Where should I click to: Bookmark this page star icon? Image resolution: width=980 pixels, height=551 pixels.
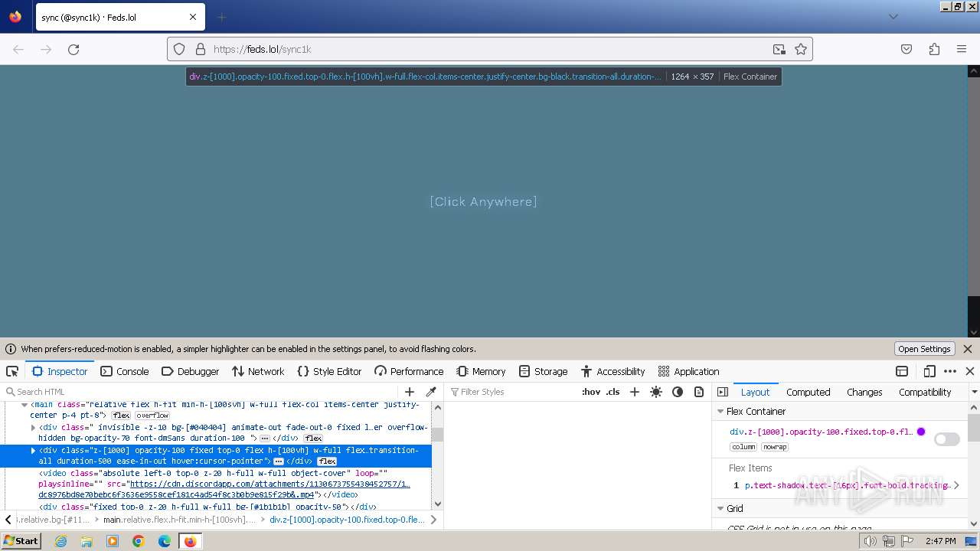coord(801,49)
